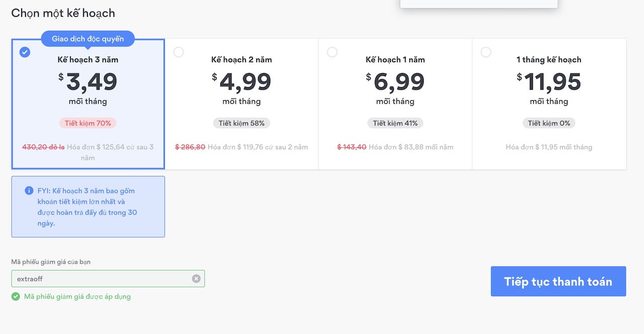Select the 2-year plan radio button
The width and height of the screenshot is (644, 334).
[x=179, y=52]
